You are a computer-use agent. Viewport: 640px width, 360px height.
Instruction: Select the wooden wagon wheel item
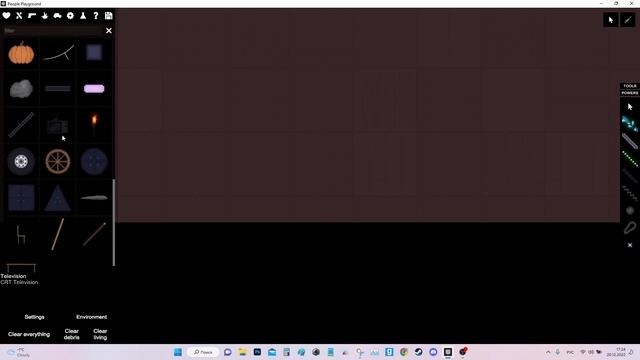58,161
